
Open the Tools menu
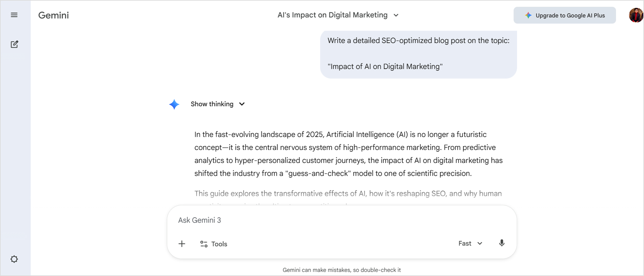[x=214, y=244]
